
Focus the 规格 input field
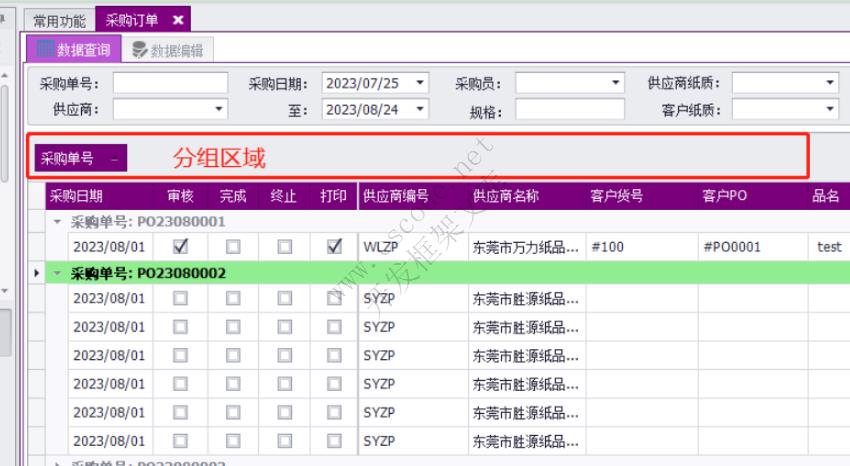coord(570,109)
